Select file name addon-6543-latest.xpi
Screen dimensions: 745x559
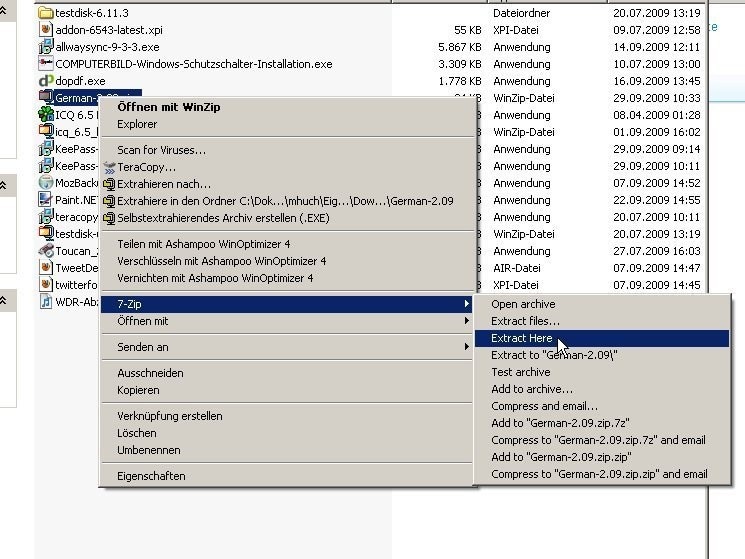109,30
